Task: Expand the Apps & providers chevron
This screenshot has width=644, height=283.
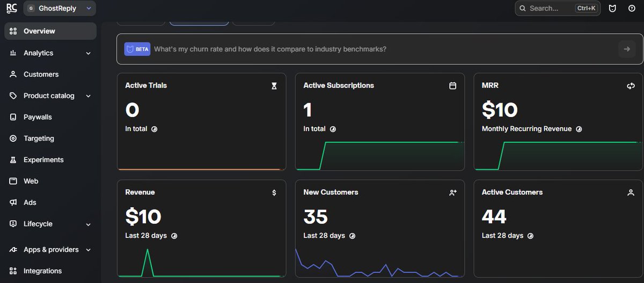Action: [89, 250]
